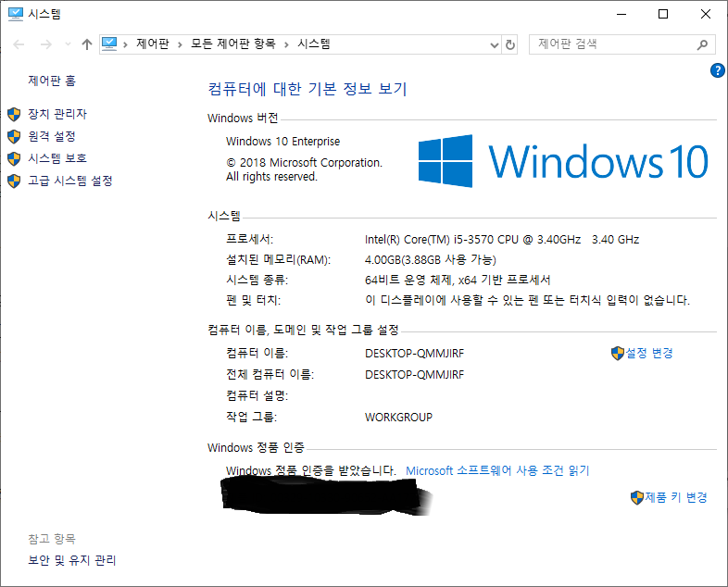
Task: Maximize the 시스템 window
Action: point(663,14)
